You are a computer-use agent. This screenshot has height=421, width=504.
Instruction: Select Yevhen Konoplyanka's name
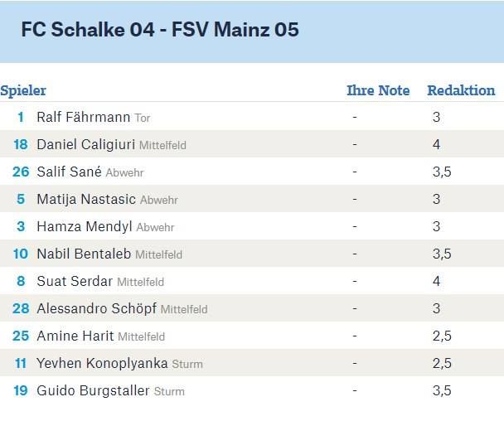point(102,363)
